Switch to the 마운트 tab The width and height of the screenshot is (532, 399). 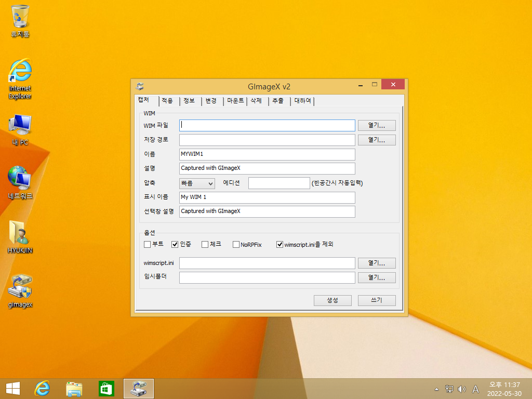click(235, 101)
